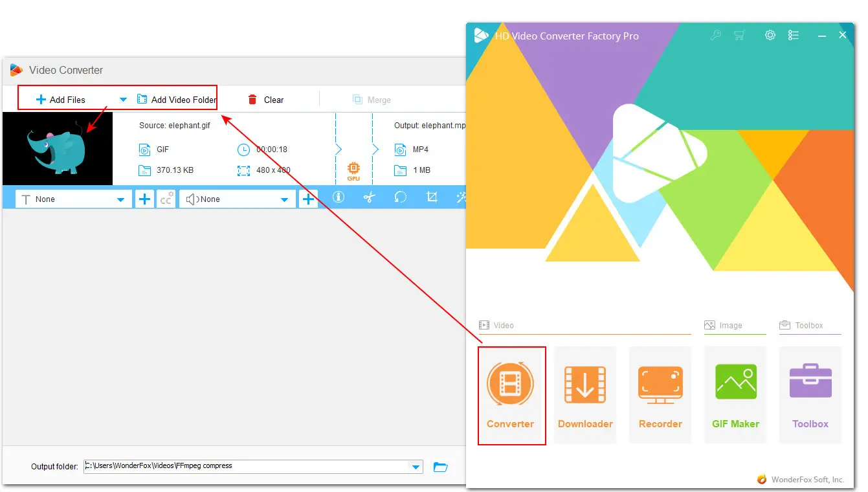Click the GPU acceleration icon

coord(353,171)
